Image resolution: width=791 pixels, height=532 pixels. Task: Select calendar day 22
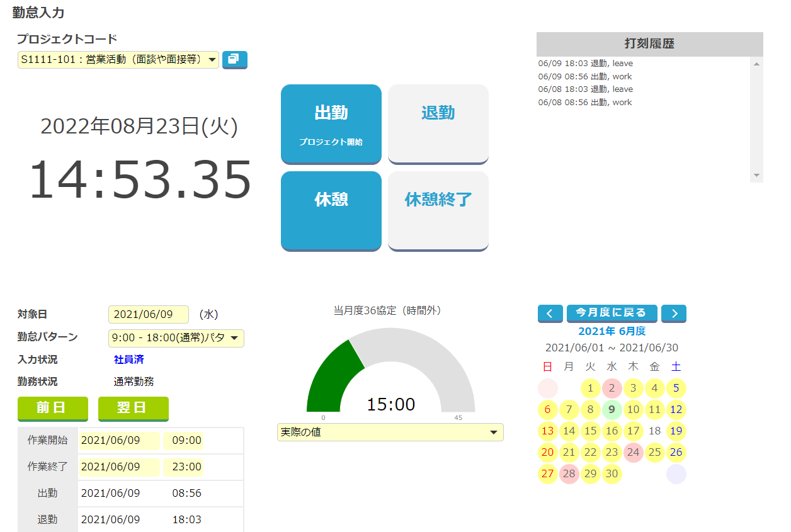[x=591, y=453]
